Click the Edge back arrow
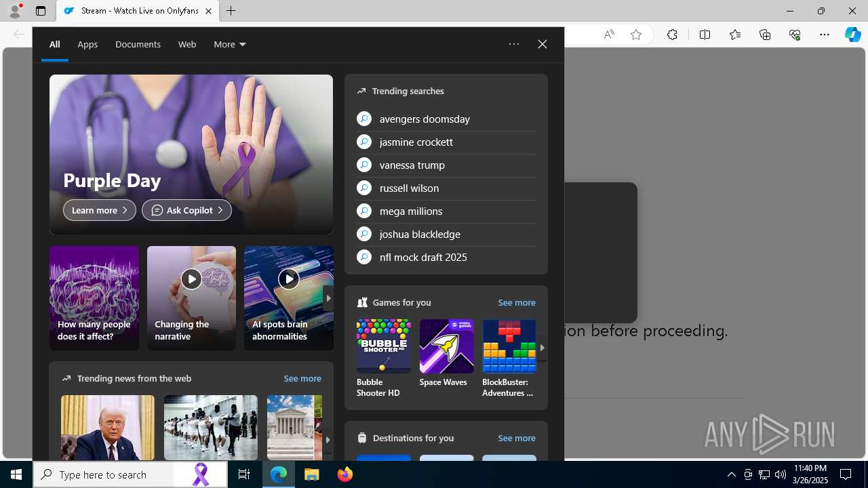 [x=18, y=35]
